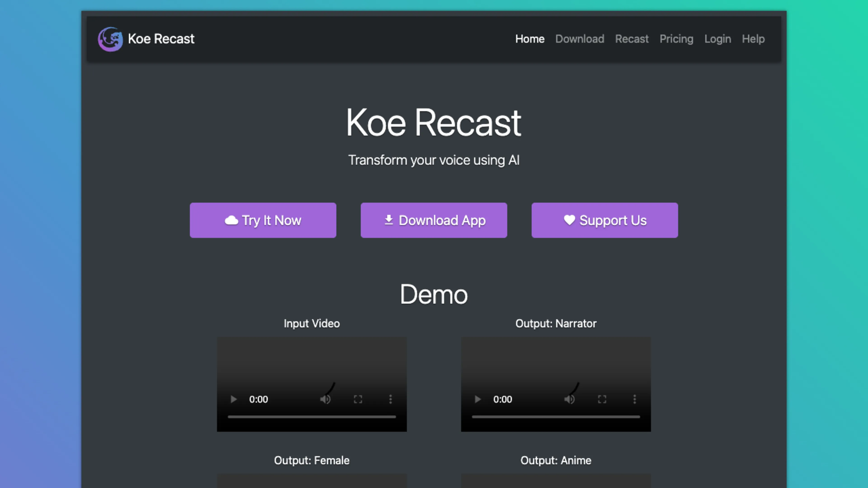Click 'Transform your voice using AI' tagline
Image resolution: width=868 pixels, height=488 pixels.
[x=434, y=160]
